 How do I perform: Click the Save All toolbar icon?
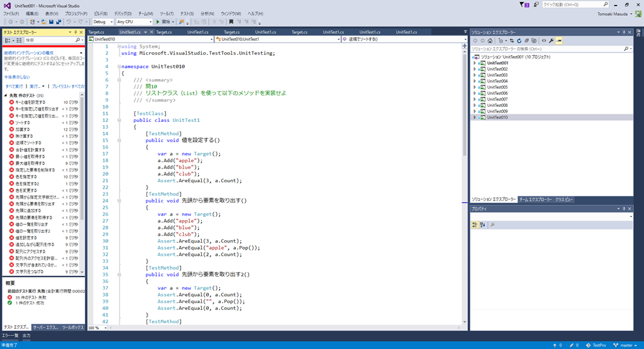tap(58, 22)
